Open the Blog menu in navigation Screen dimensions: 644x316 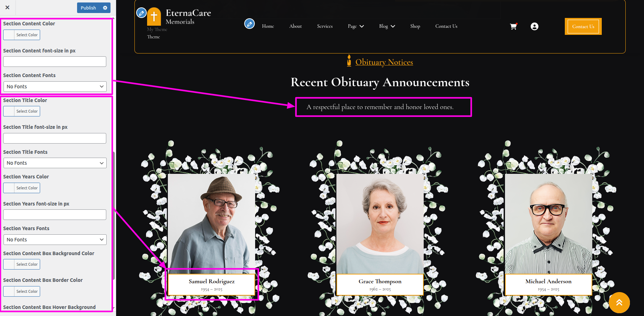[387, 26]
